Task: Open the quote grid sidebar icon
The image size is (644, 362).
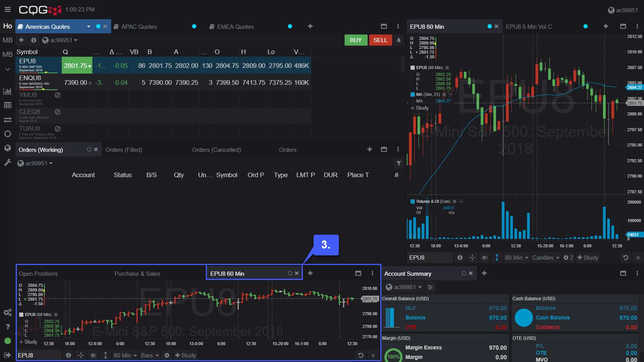Action: [x=7, y=105]
